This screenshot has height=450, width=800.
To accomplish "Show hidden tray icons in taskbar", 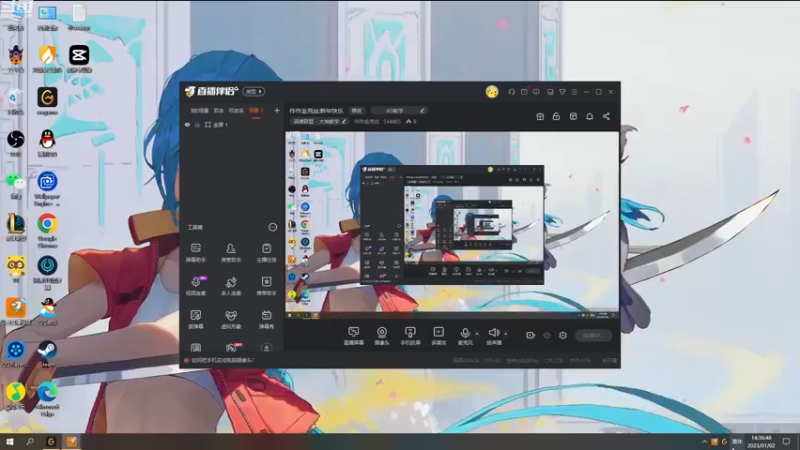I will click(x=704, y=442).
